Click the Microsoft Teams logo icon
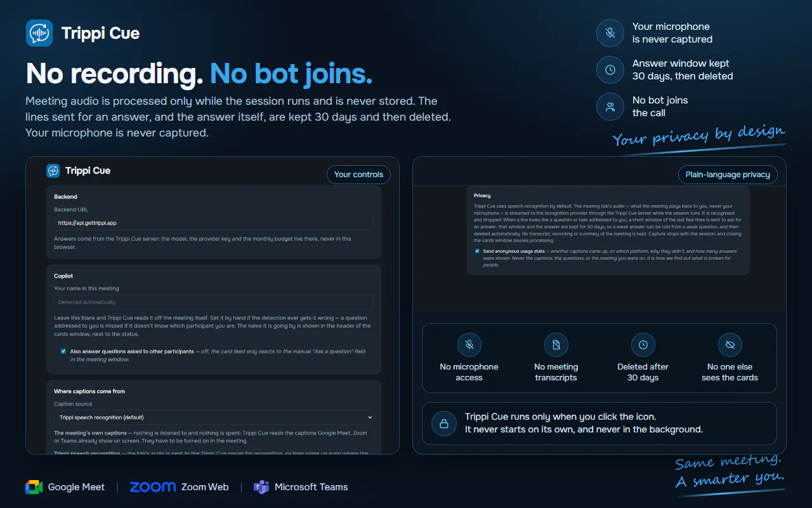 (261, 487)
